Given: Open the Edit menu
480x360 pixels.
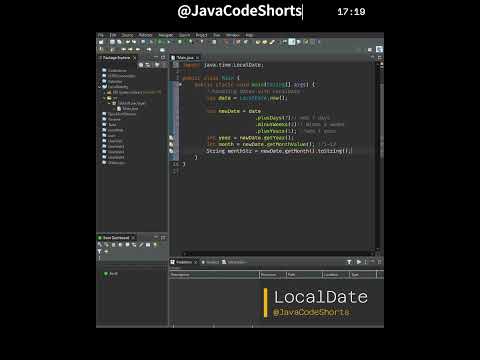Looking at the screenshot, I should tap(113, 35).
